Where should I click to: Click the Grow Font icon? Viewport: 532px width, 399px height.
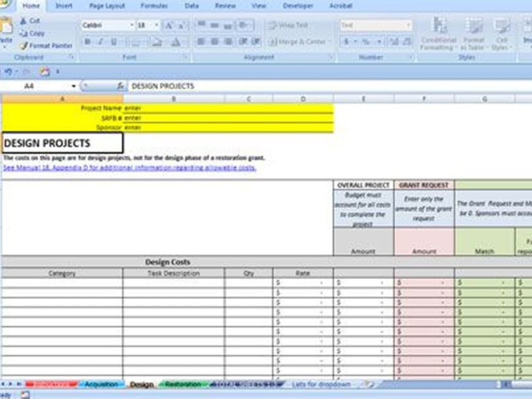point(169,26)
